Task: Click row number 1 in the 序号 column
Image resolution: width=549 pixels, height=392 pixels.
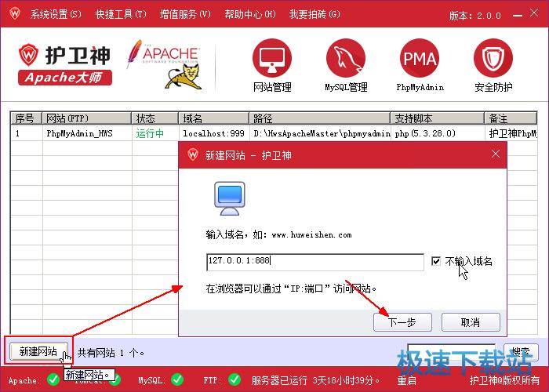Action: point(17,133)
